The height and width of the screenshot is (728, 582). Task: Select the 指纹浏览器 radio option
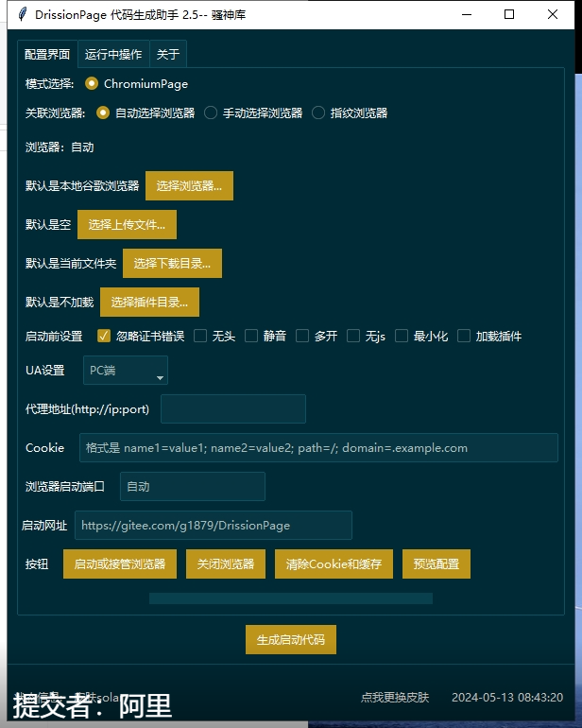[317, 113]
